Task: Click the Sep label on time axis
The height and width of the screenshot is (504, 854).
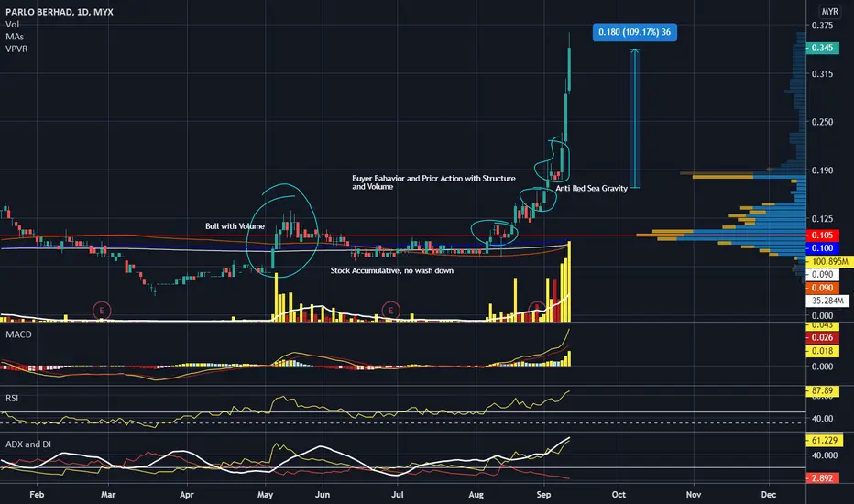Action: click(x=543, y=495)
